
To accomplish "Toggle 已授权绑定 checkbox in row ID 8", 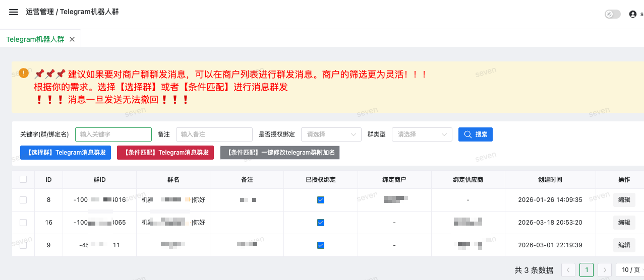I will (321, 200).
